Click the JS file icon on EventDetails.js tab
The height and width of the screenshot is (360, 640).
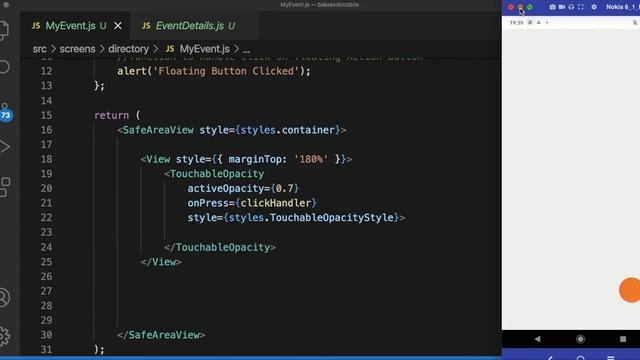pos(146,26)
